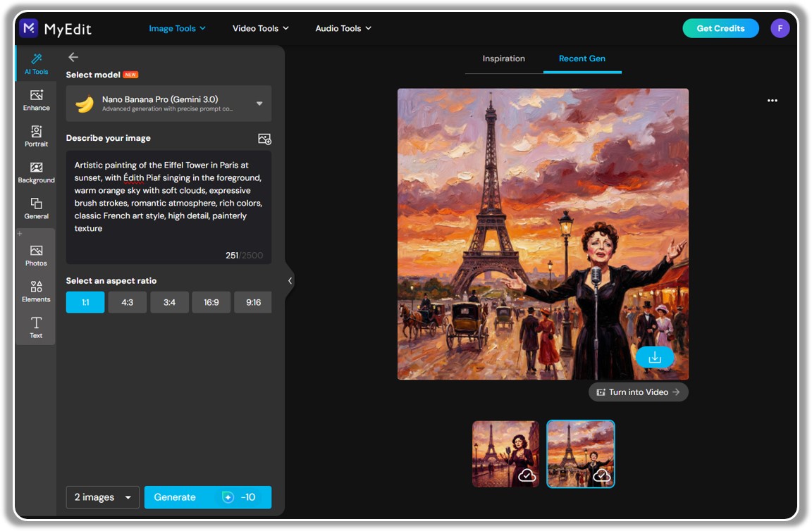Open the General editing tools
Viewport: 812px width, 531px height.
coord(36,208)
